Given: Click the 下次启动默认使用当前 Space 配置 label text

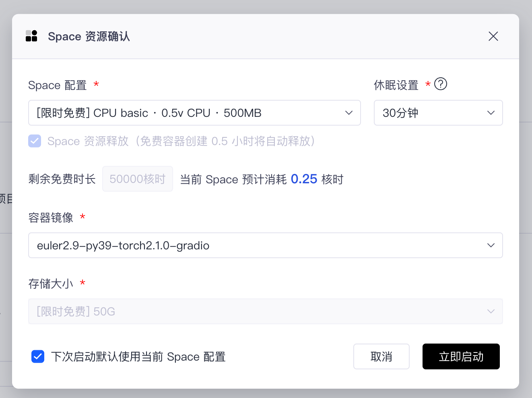Looking at the screenshot, I should [138, 357].
